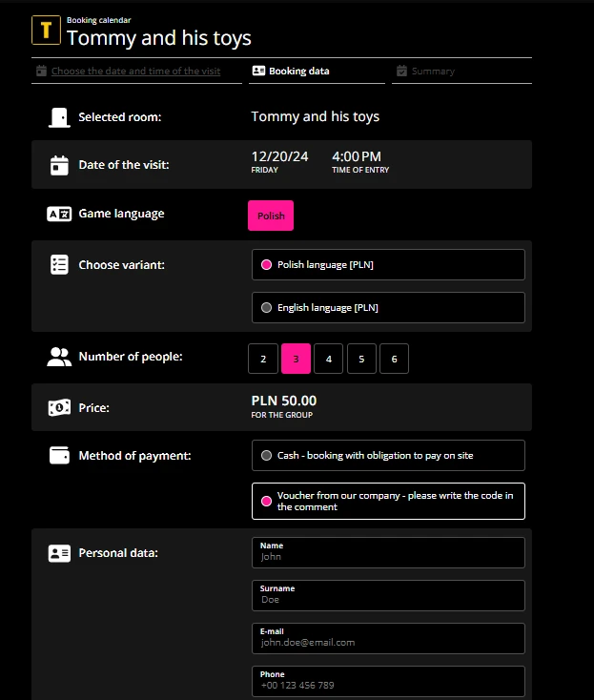Click the checklist icon beside Choose variant
Image resolution: width=594 pixels, height=700 pixels.
[59, 265]
